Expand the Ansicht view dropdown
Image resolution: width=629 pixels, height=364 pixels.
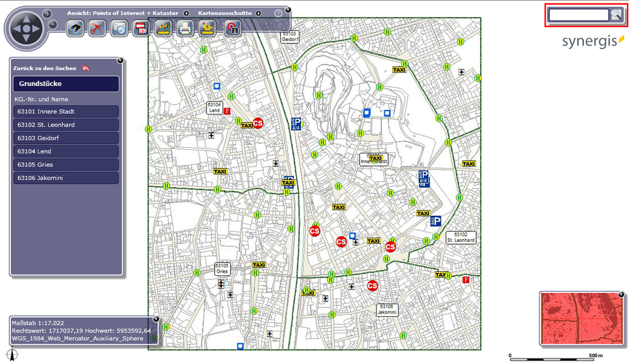click(x=186, y=13)
